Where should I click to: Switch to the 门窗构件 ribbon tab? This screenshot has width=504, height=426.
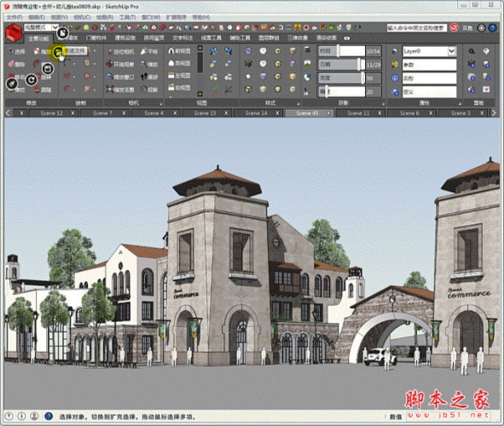click(96, 38)
